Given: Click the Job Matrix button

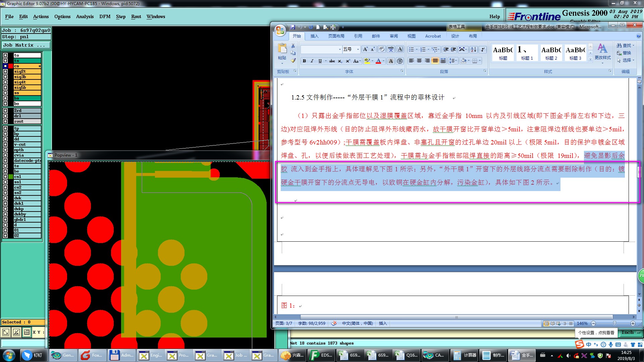Looking at the screenshot, I should coord(26,45).
